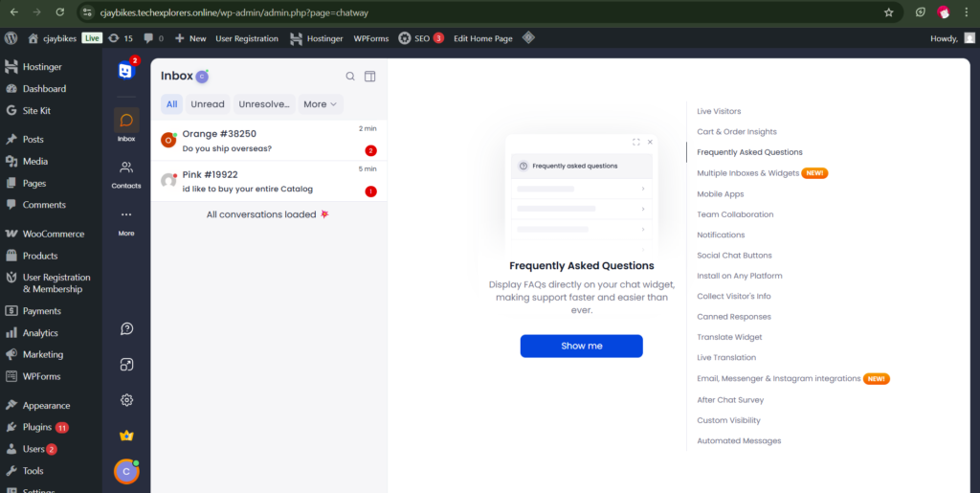
Task: Open Chatway settings gear icon
Action: coord(126,400)
